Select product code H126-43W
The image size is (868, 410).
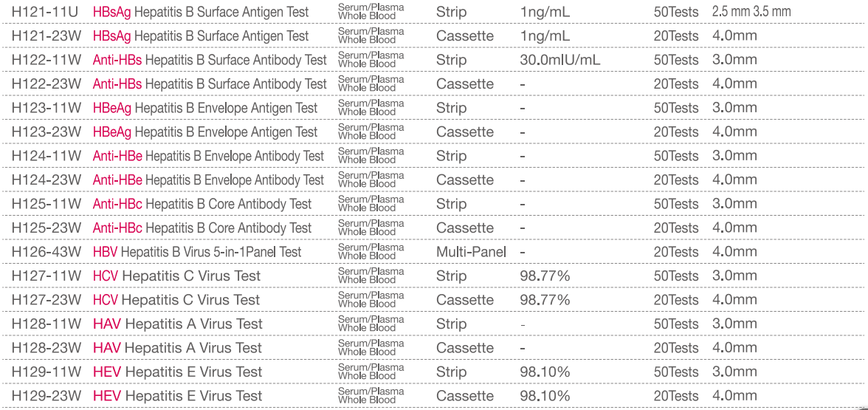(x=46, y=252)
